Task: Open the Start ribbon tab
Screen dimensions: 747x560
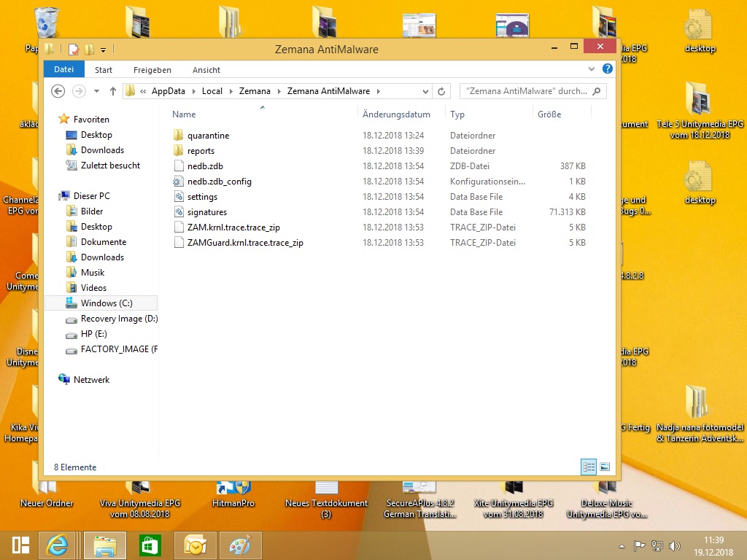Action: pos(104,70)
